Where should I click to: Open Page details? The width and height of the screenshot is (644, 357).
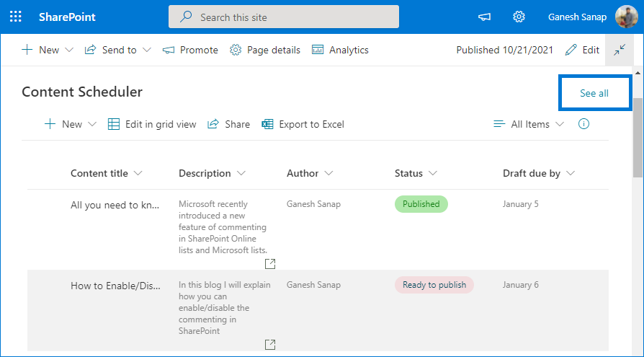(x=265, y=50)
